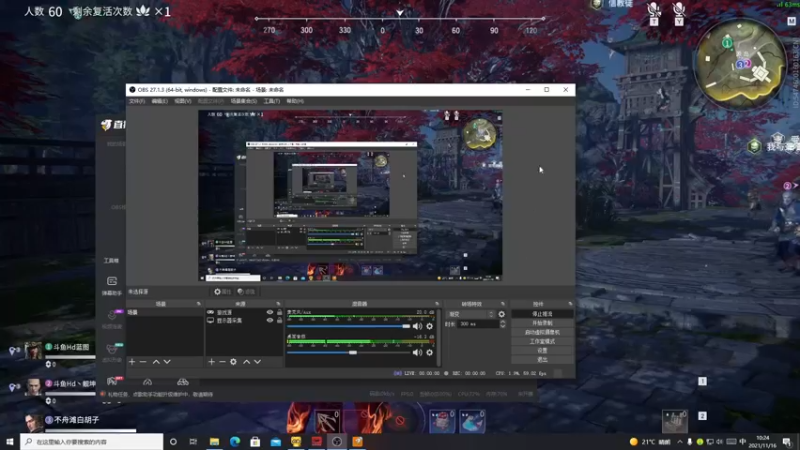The height and width of the screenshot is (450, 800).
Task: Click the OBS icon in the Windows taskbar
Action: [337, 441]
